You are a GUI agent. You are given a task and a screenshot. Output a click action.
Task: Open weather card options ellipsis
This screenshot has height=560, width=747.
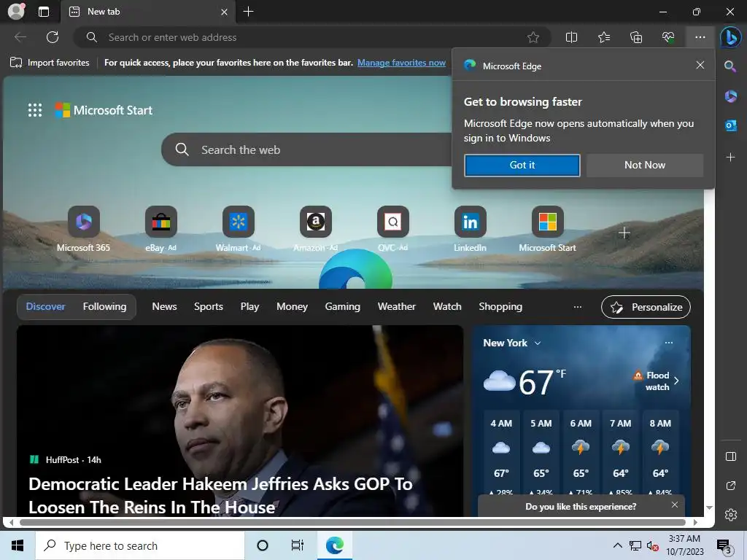[x=668, y=343]
